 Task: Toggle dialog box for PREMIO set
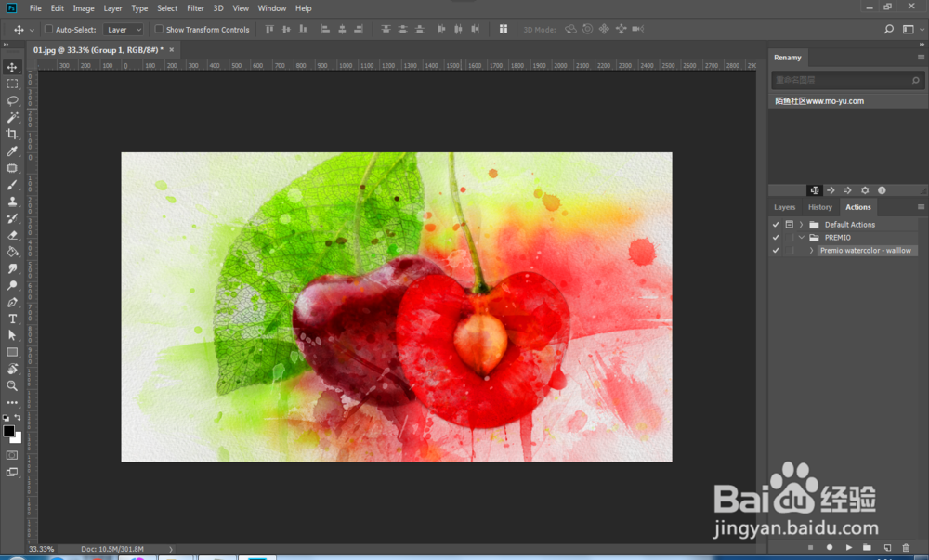[x=789, y=238]
